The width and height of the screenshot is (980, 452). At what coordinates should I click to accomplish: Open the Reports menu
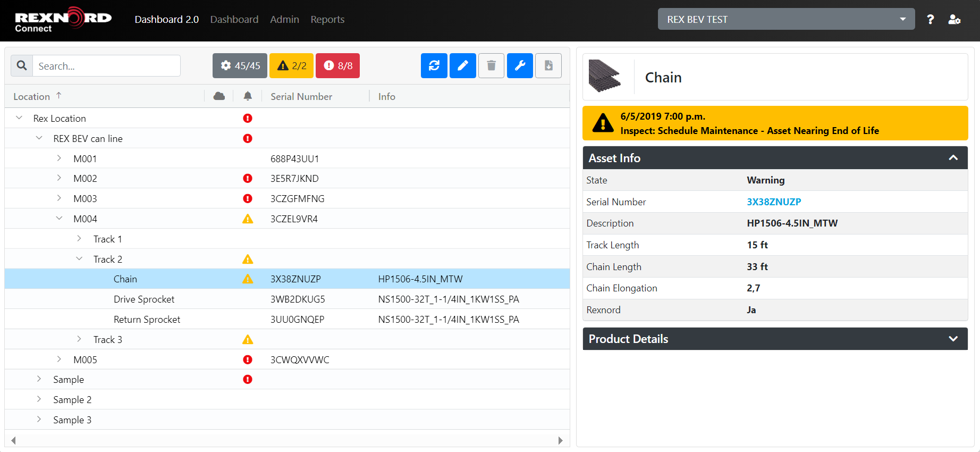click(327, 20)
